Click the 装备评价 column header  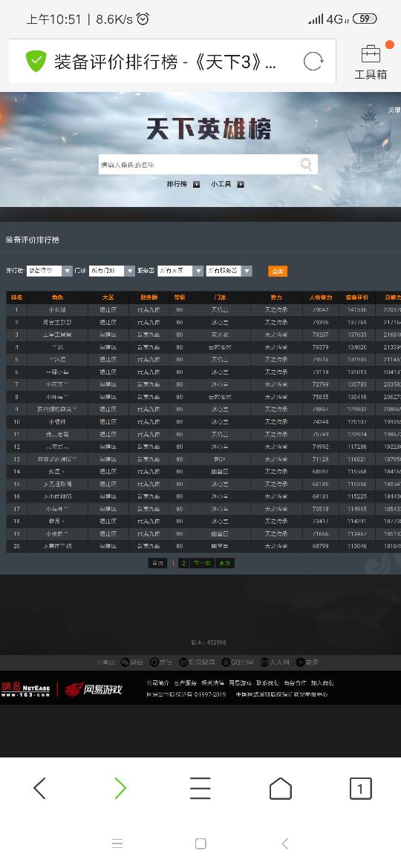(x=356, y=297)
